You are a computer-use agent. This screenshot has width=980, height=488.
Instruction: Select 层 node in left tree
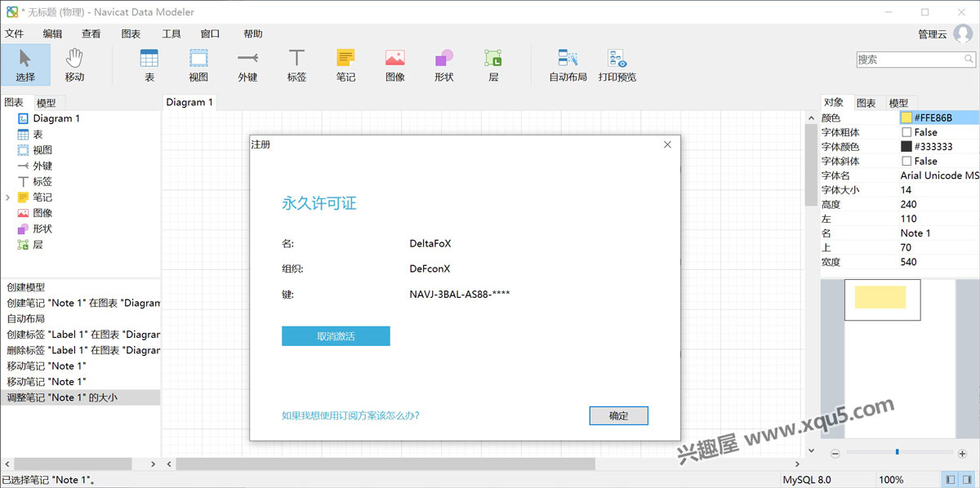point(38,244)
